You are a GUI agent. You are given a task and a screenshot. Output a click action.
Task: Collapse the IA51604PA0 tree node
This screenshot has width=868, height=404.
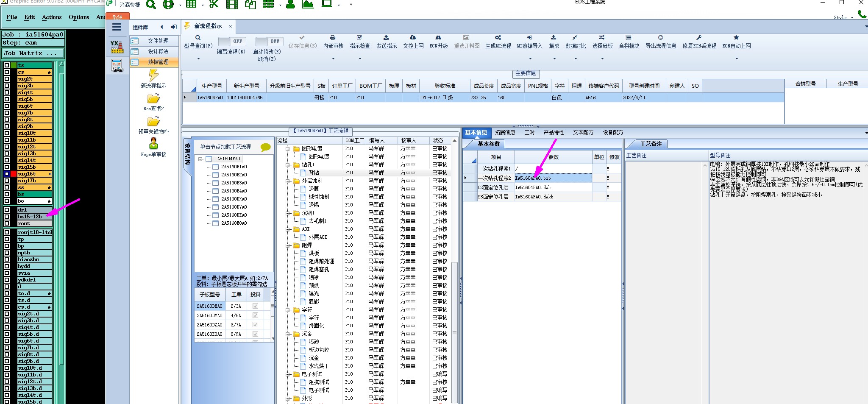tap(200, 159)
